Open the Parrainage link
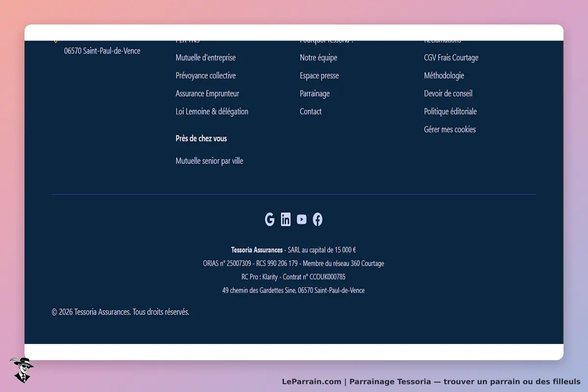The image size is (588, 392). (x=315, y=94)
